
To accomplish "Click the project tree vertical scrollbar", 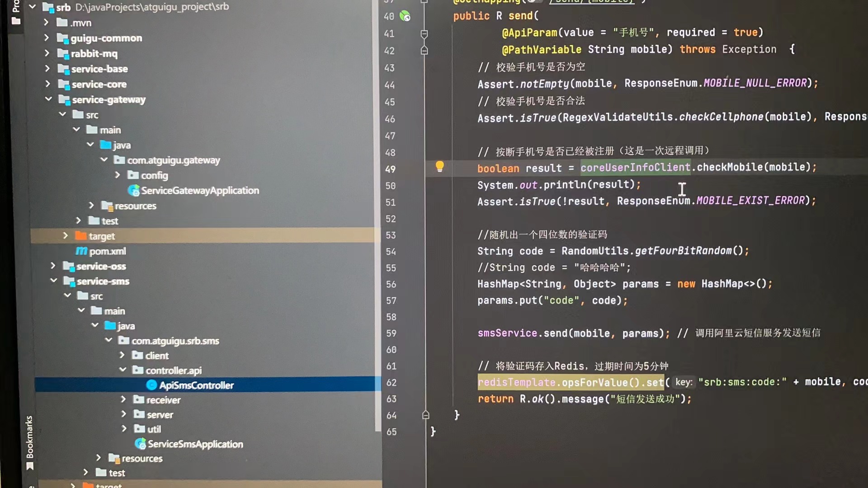I will tap(378, 216).
